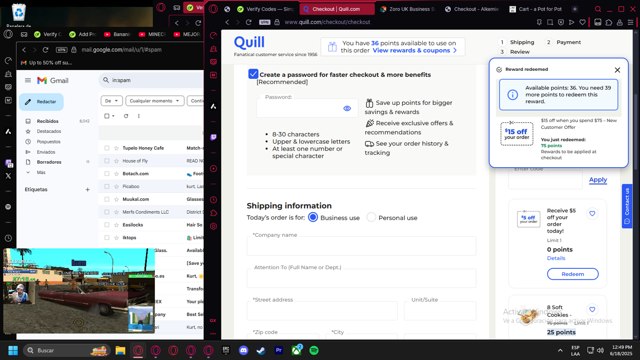This screenshot has height=360, width=640.
Task: Click the Gmail main menu hamburger icon
Action: (28, 80)
